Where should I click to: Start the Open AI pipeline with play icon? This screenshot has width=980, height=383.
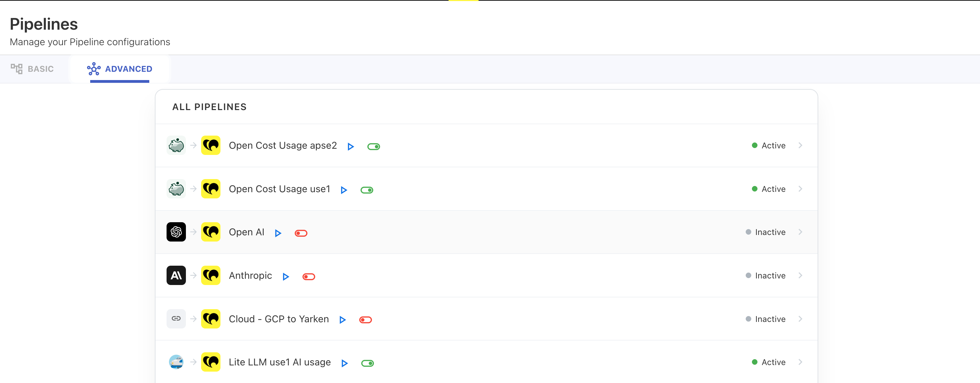278,233
